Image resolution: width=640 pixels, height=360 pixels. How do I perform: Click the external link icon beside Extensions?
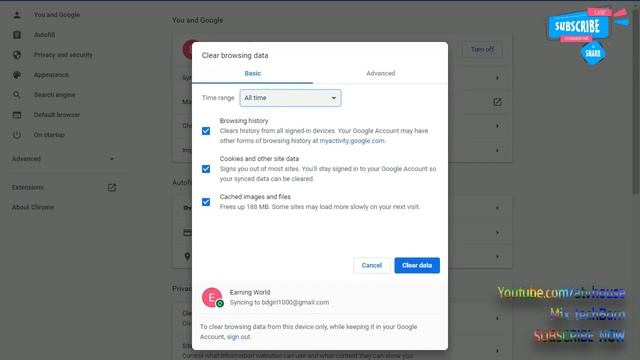pos(112,187)
